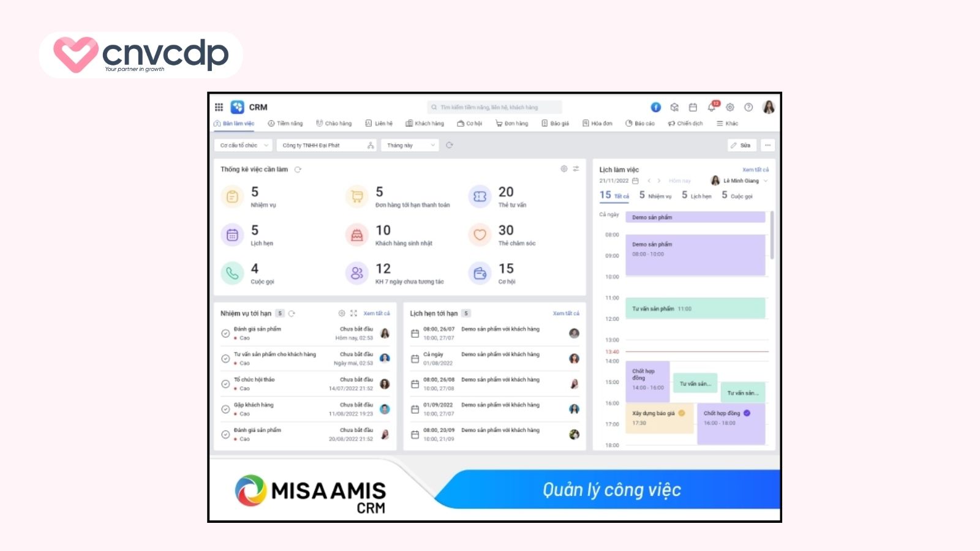Open date picker icon next to 21/11/2022
980x551 pixels.
(635, 181)
